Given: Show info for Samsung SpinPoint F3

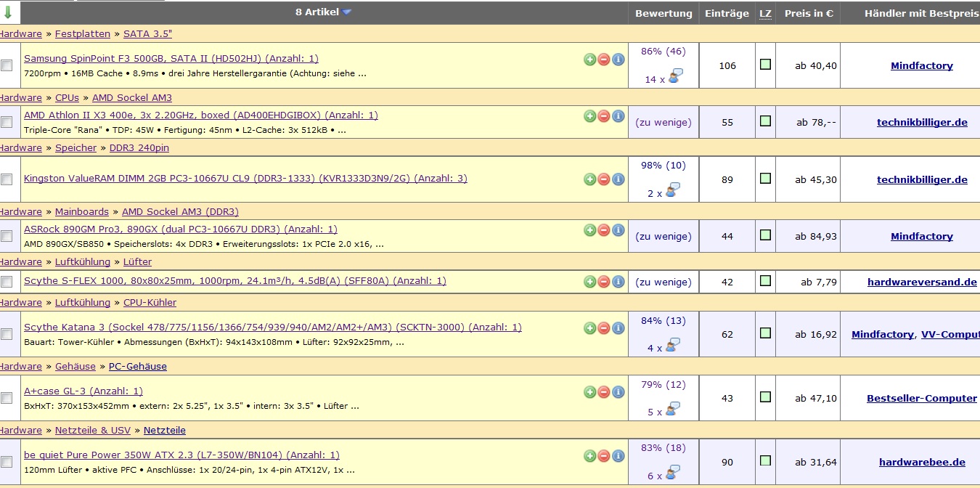Looking at the screenshot, I should pos(618,60).
